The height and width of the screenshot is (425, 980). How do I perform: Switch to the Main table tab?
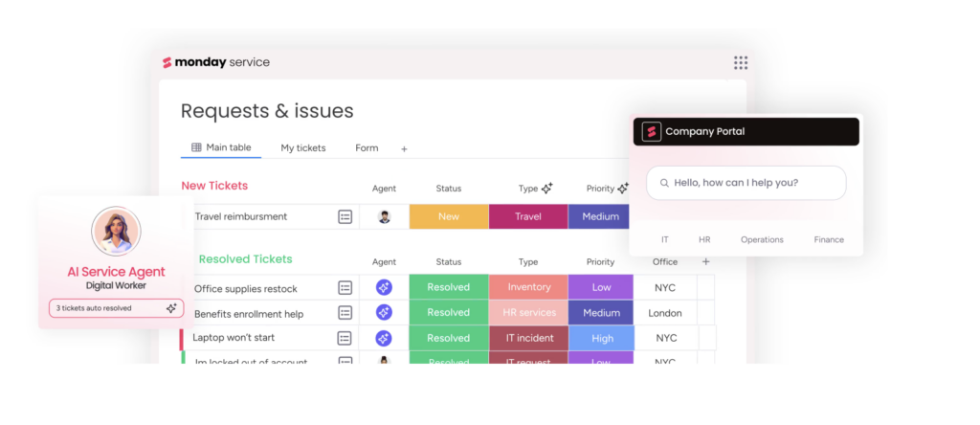point(221,147)
